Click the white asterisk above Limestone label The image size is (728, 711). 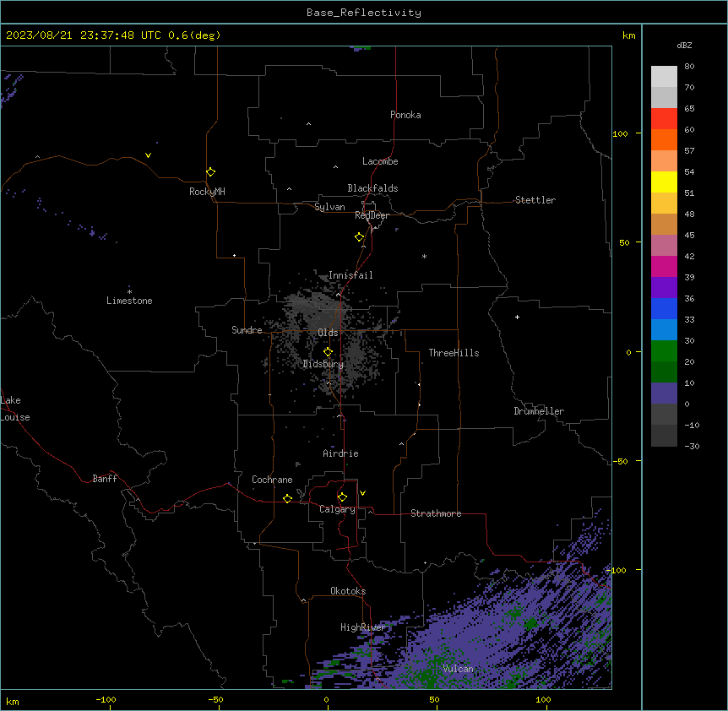[x=129, y=291]
